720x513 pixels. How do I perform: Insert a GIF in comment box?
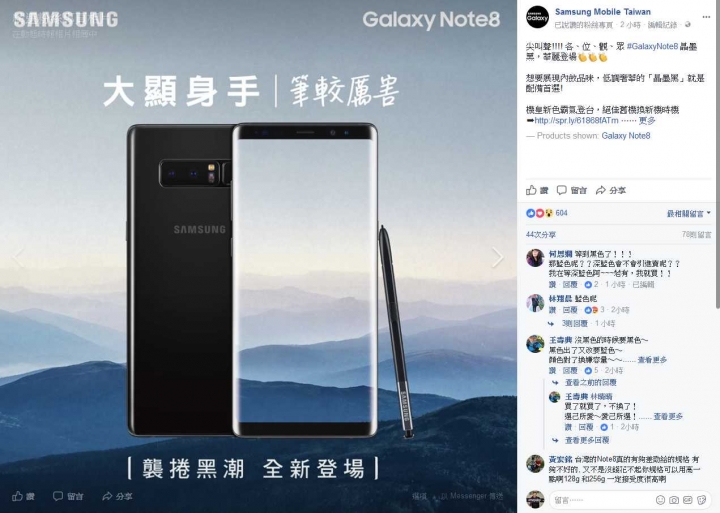click(687, 500)
